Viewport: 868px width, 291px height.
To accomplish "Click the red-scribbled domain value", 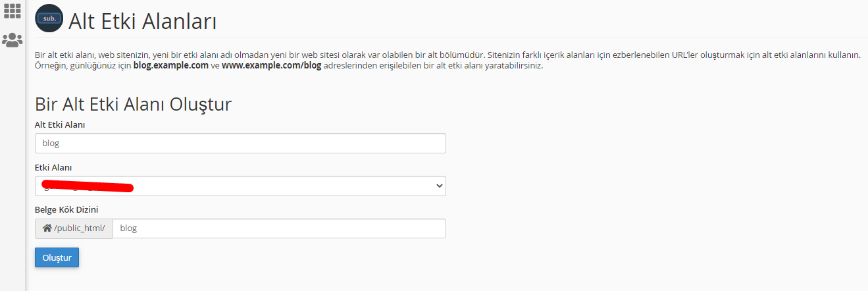I will pyautogui.click(x=87, y=186).
